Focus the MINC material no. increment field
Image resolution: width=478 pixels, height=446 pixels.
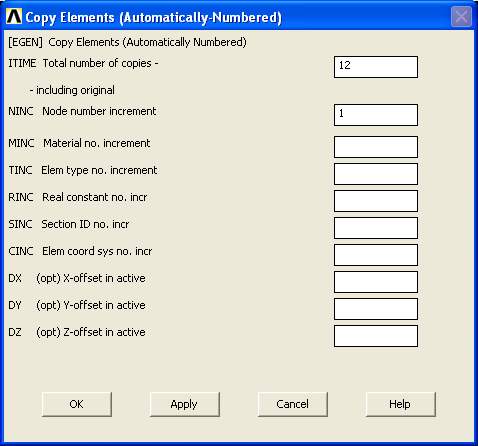click(x=376, y=147)
